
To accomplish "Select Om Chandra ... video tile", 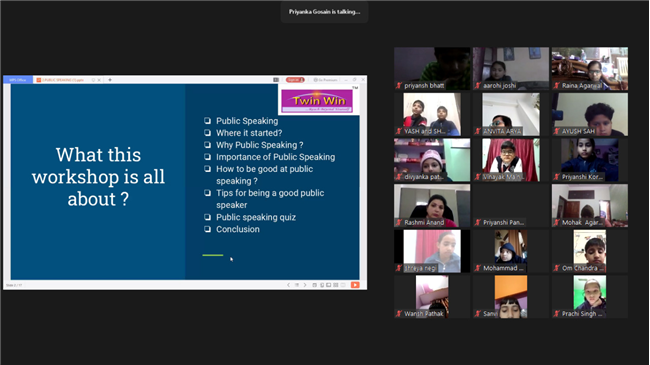I will coord(589,251).
